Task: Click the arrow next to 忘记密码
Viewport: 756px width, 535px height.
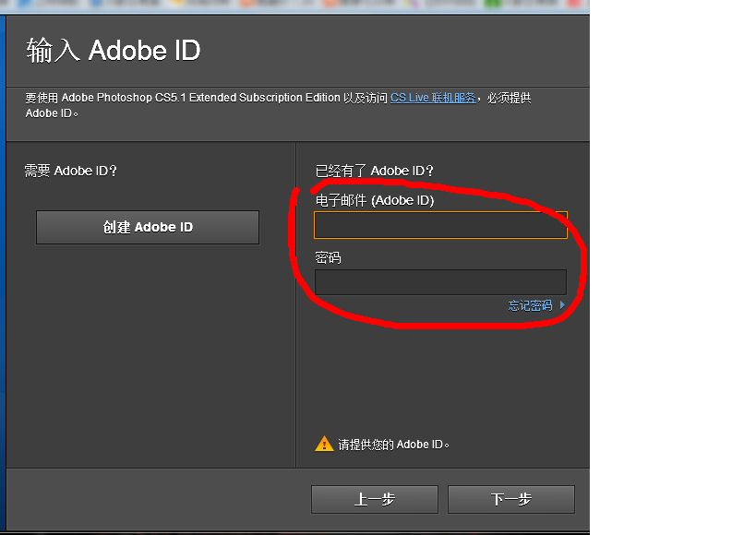Action: point(562,304)
